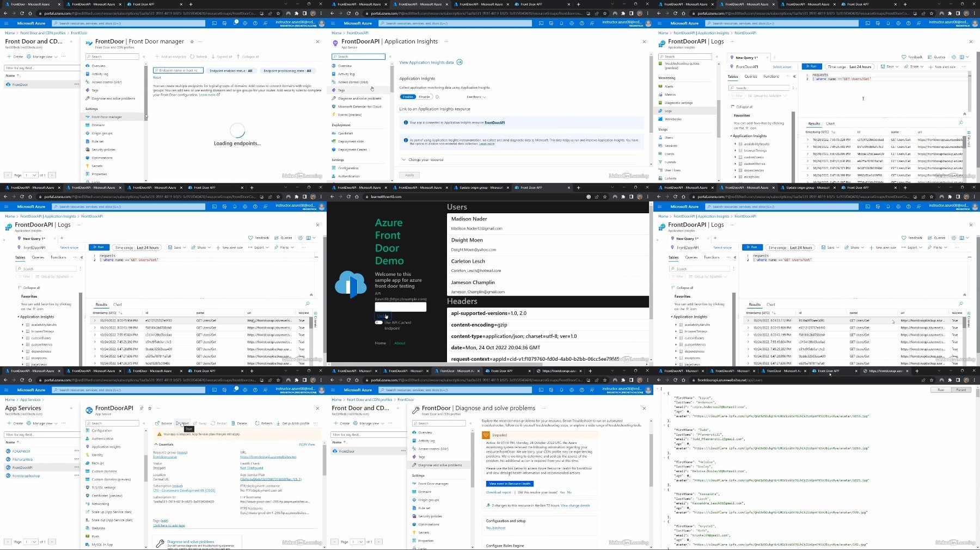Open Sessions under Usage in the sidebar
980x550 pixels.
pos(671,146)
